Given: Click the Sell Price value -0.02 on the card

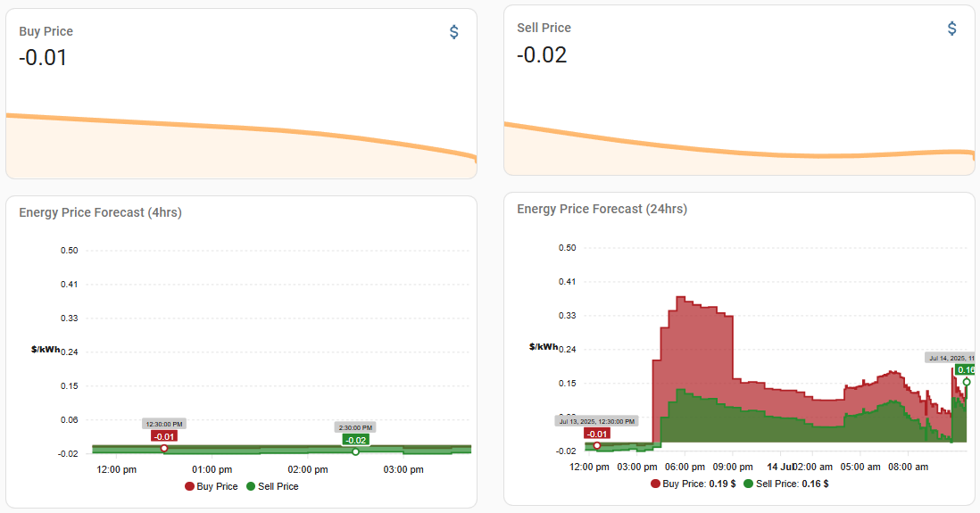Looking at the screenshot, I should tap(541, 55).
